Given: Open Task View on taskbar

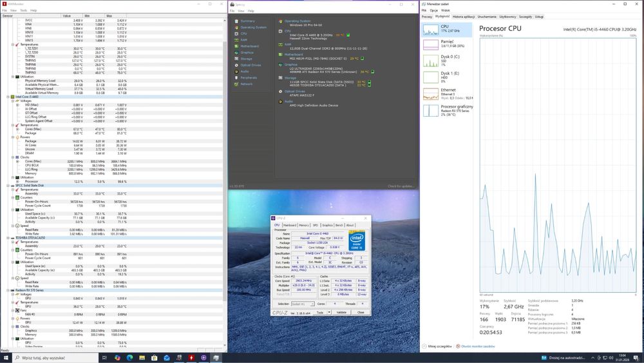Looking at the screenshot, I should (104, 358).
